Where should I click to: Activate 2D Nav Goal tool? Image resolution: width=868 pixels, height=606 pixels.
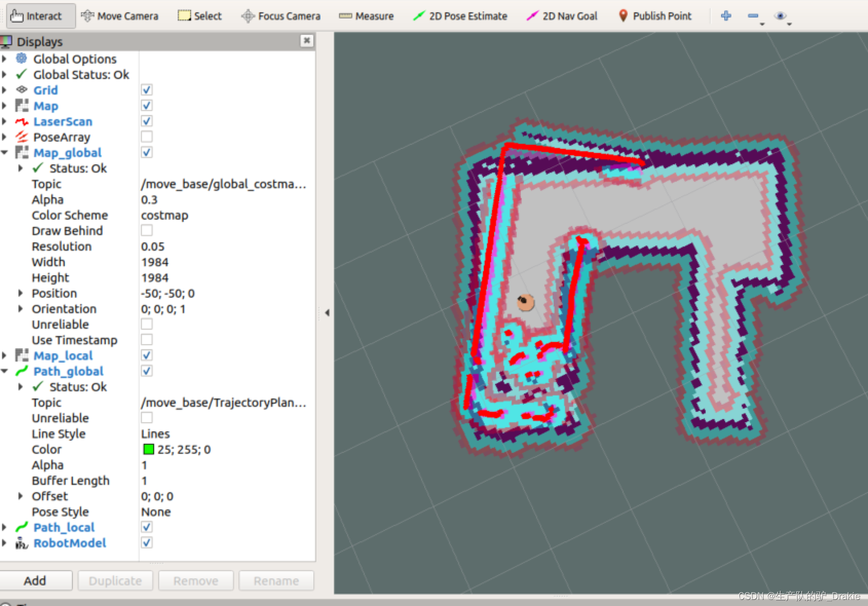[x=562, y=16]
